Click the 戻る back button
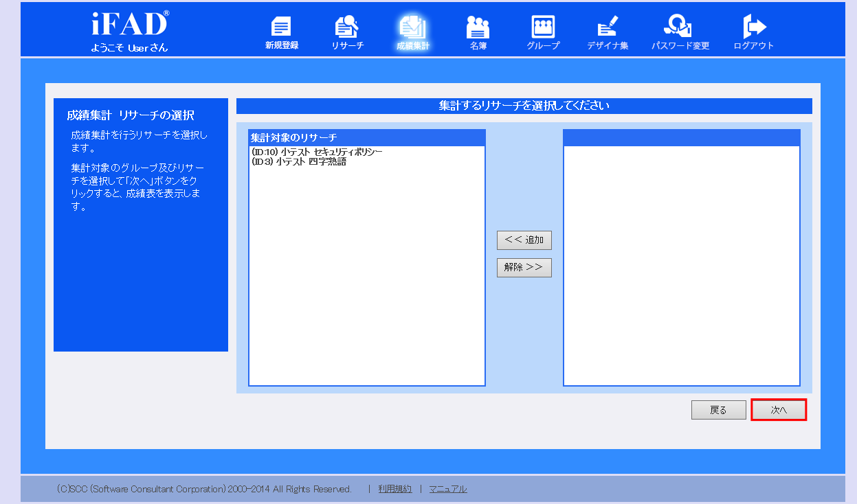The height and width of the screenshot is (504, 857). 719,410
